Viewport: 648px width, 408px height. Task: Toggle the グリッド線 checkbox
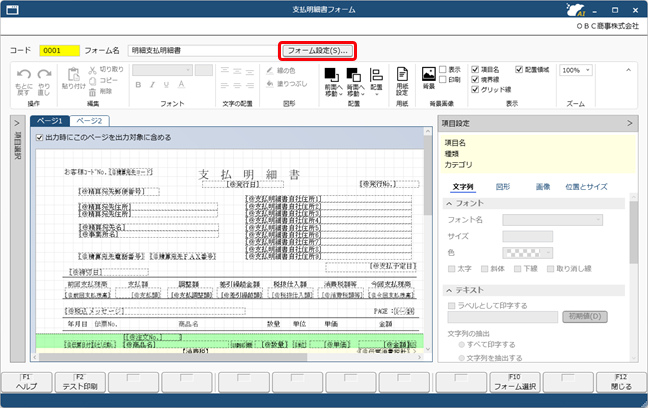click(x=475, y=89)
